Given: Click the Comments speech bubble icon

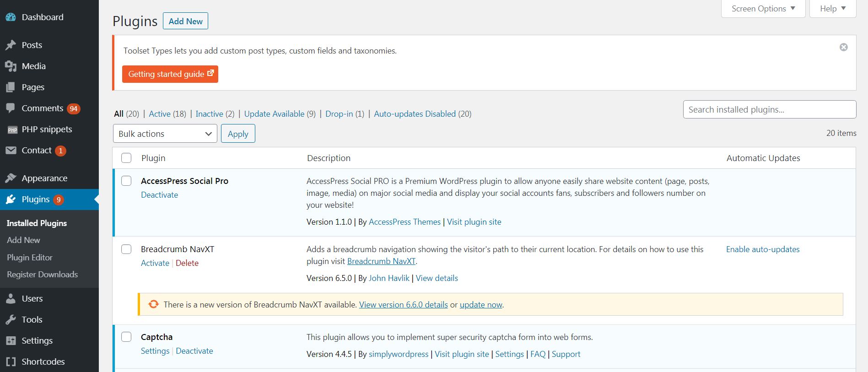Looking at the screenshot, I should [x=11, y=108].
